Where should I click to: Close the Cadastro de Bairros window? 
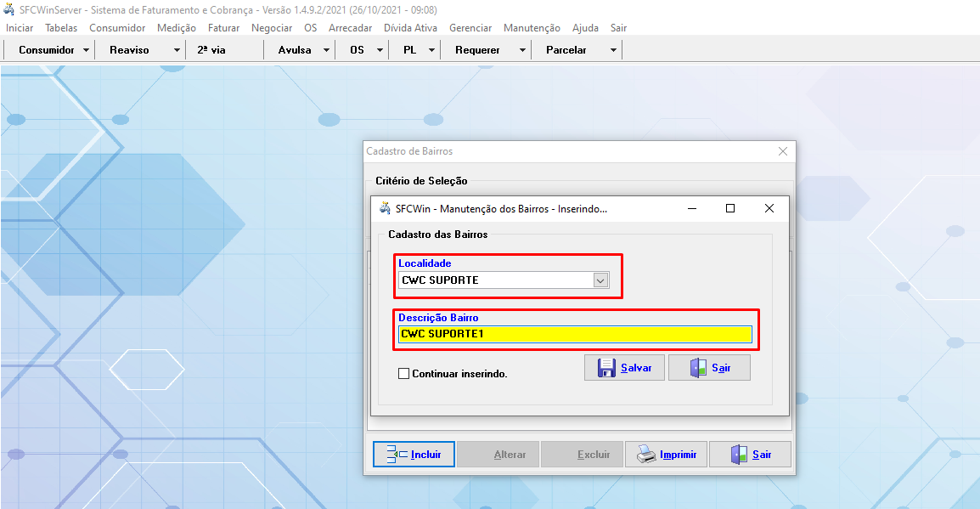click(783, 151)
